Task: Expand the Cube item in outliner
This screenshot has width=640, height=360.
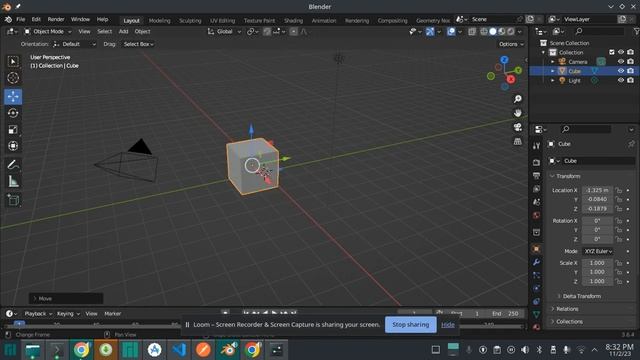Action: [x=553, y=71]
